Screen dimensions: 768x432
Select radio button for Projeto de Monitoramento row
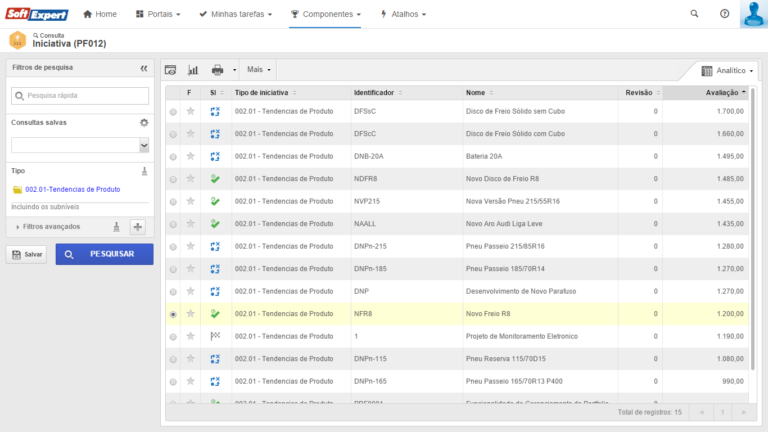173,336
